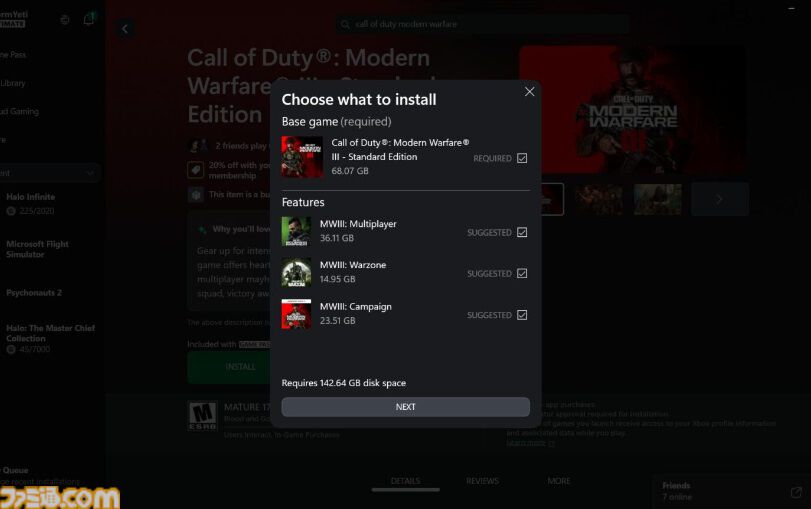Uncheck MWIII: Multiplayer feature checkbox

coord(522,232)
